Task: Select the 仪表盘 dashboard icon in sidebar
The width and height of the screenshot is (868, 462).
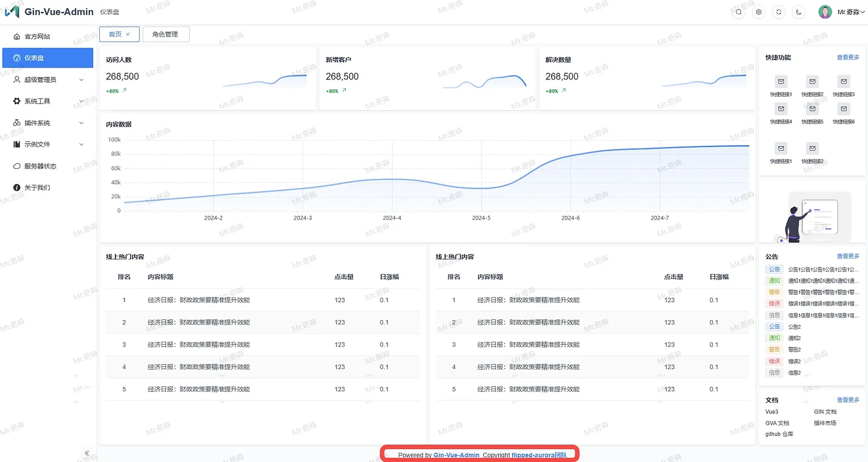Action: 17,58
